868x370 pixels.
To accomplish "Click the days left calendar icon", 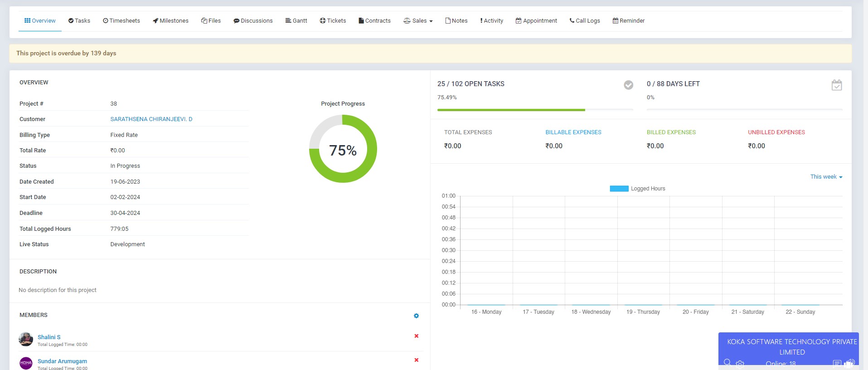I will 836,85.
